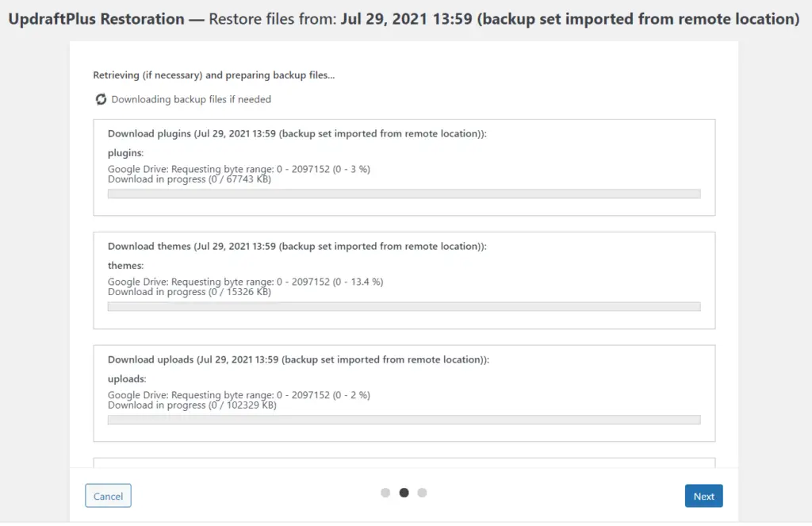The width and height of the screenshot is (812, 526).
Task: Click the uploads 102329 KB download progress text
Action: pyautogui.click(x=192, y=405)
